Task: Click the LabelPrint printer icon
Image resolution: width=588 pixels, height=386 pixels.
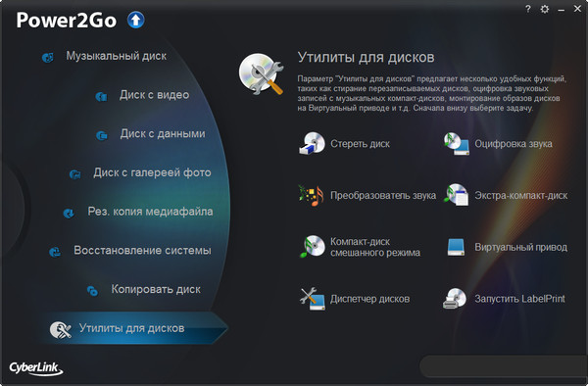Action: click(x=455, y=298)
